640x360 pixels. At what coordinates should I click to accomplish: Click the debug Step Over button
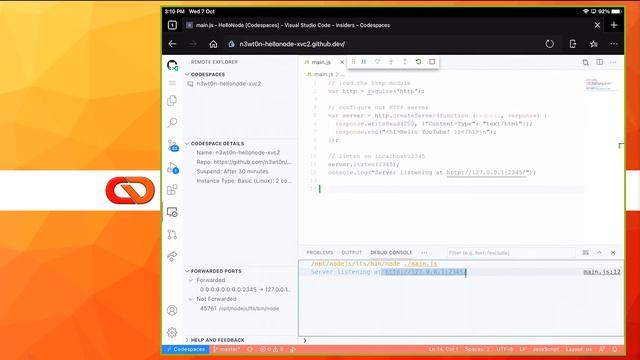tap(377, 62)
